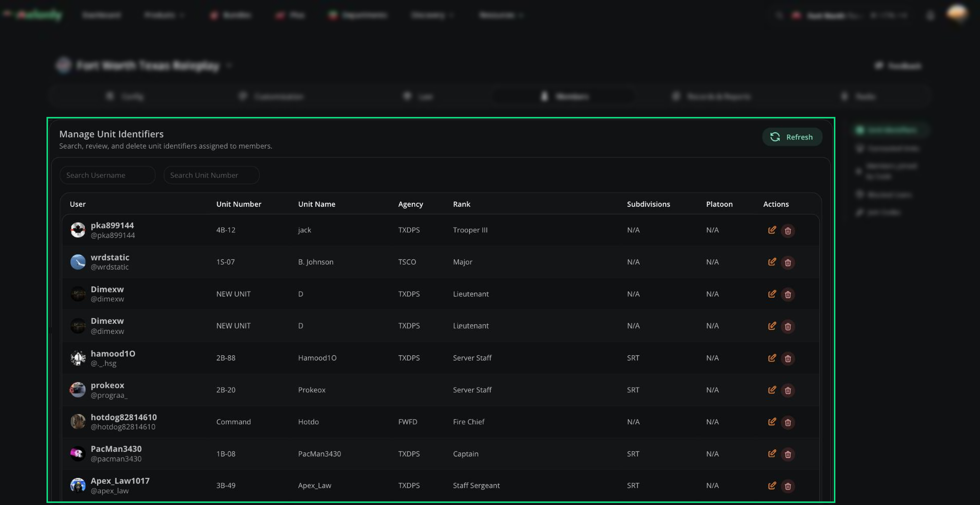Click unit number 1S-07
The width and height of the screenshot is (980, 505).
pos(225,262)
